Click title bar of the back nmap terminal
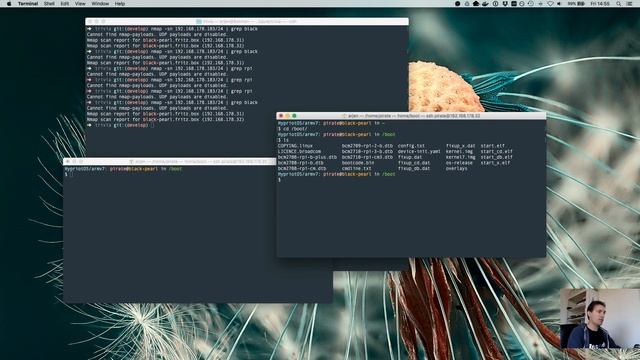The image size is (640, 360). click(x=247, y=21)
